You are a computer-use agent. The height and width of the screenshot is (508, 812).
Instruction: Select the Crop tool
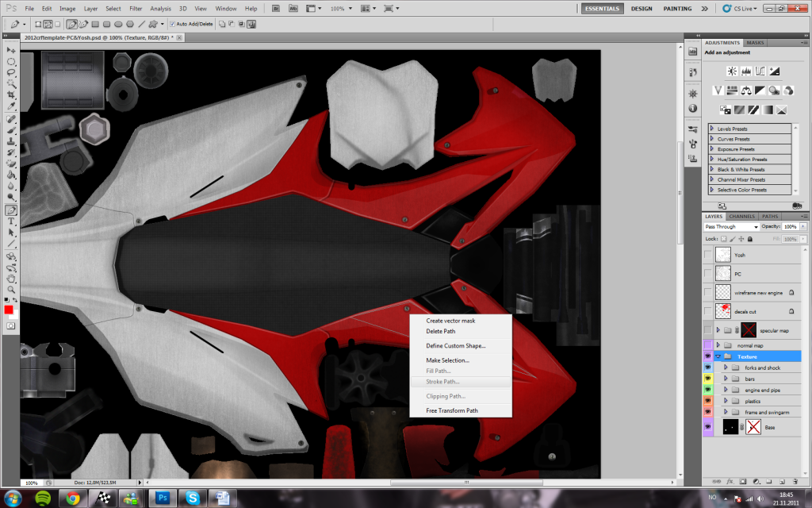[x=11, y=95]
